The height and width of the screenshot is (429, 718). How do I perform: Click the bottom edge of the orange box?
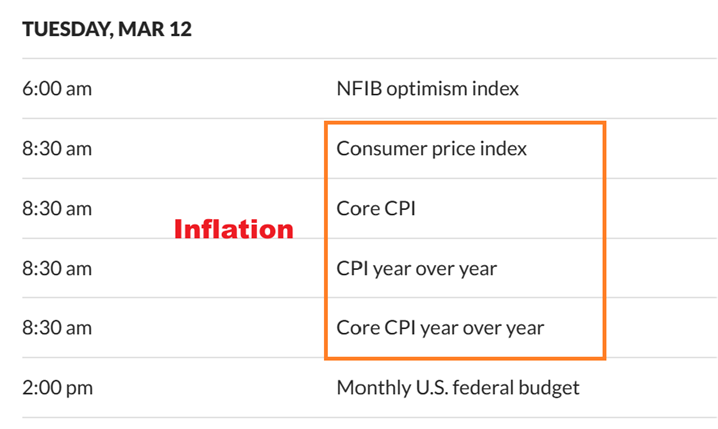pyautogui.click(x=465, y=356)
